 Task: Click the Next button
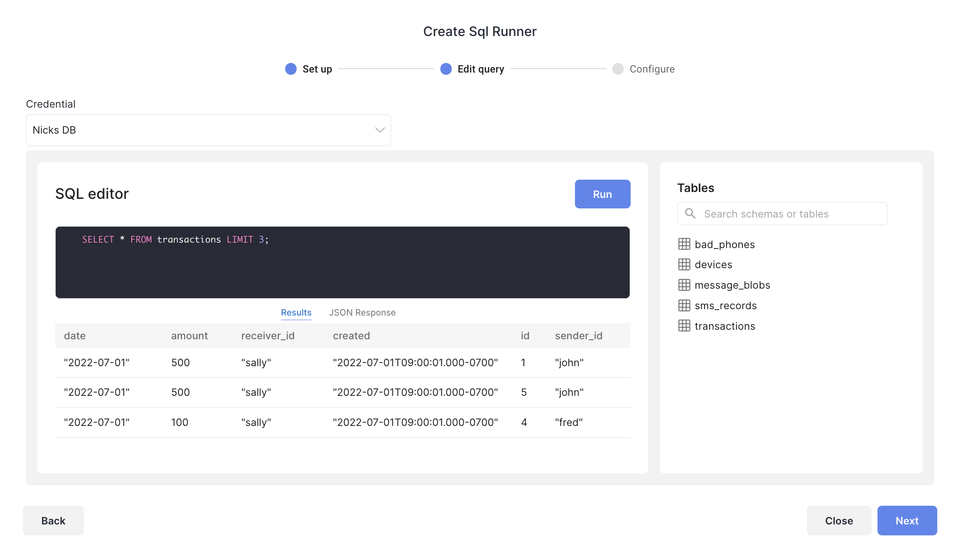coord(907,521)
